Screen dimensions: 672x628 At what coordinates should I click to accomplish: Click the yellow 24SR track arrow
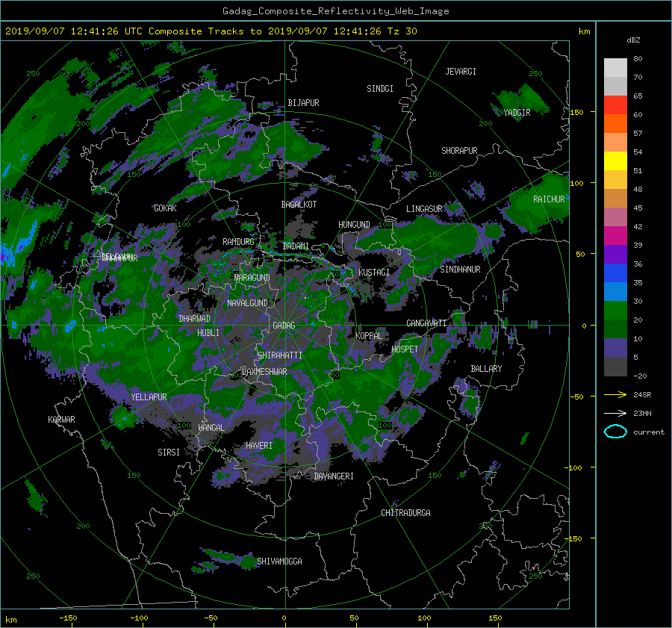(615, 394)
